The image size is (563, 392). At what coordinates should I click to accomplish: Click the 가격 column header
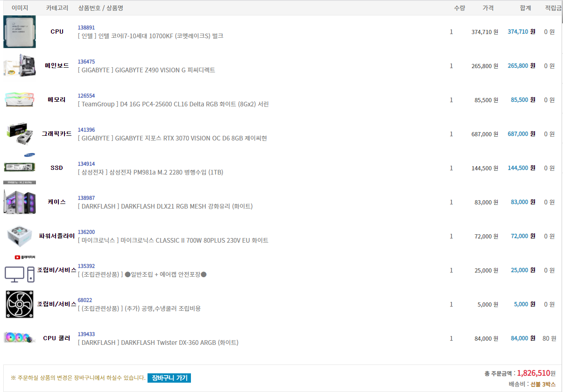click(x=488, y=8)
